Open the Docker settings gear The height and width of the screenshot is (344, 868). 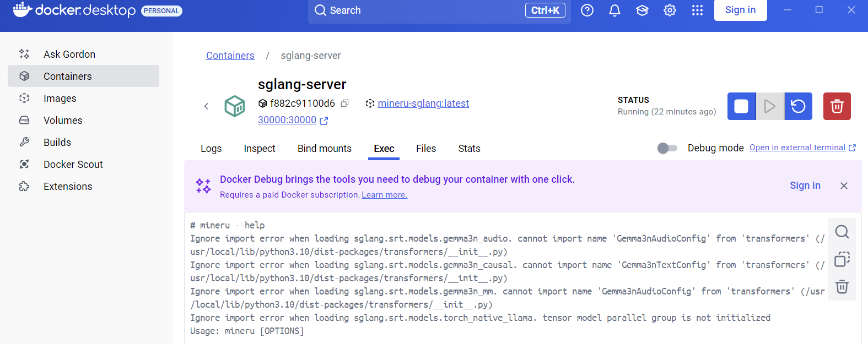(x=670, y=10)
